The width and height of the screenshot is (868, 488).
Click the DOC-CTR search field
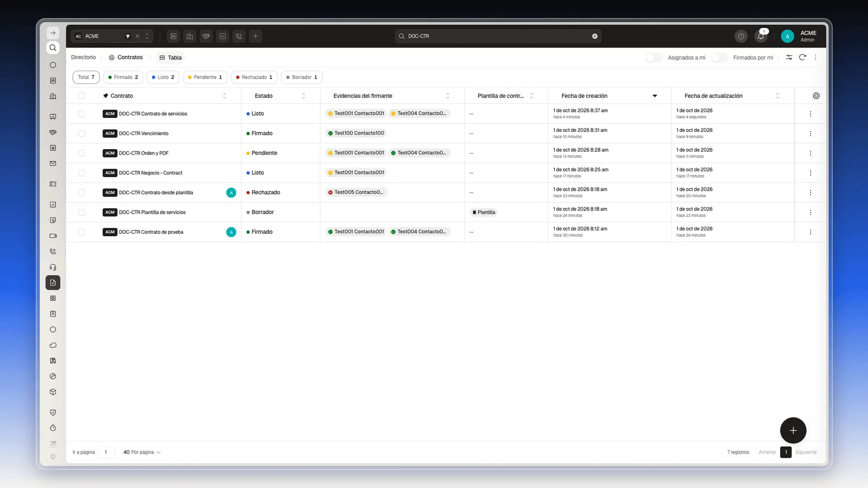point(498,36)
